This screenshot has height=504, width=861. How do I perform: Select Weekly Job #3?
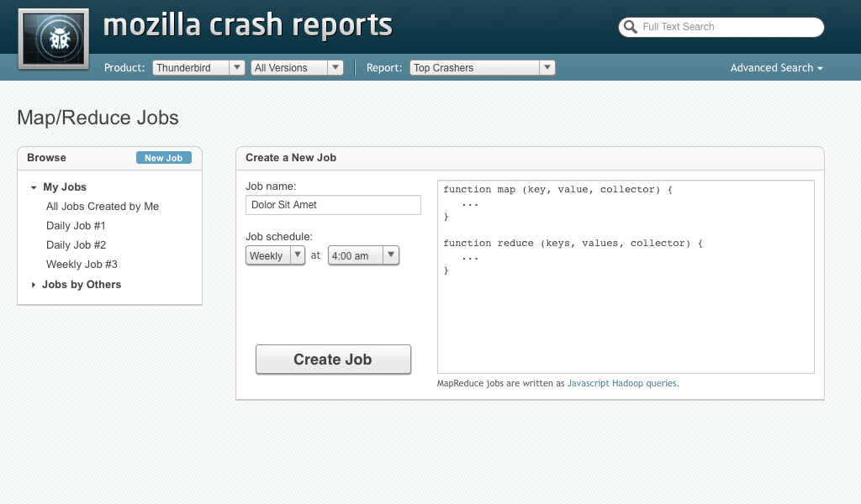click(82, 265)
